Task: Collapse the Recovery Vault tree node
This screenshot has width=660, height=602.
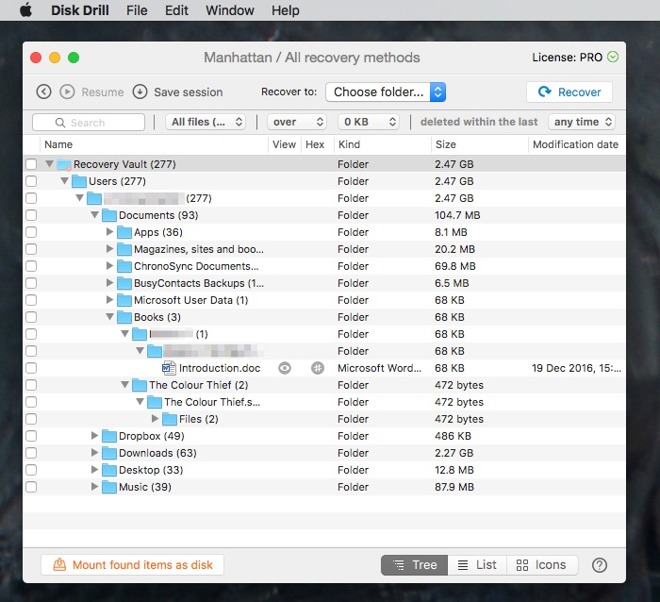Action: coord(50,164)
